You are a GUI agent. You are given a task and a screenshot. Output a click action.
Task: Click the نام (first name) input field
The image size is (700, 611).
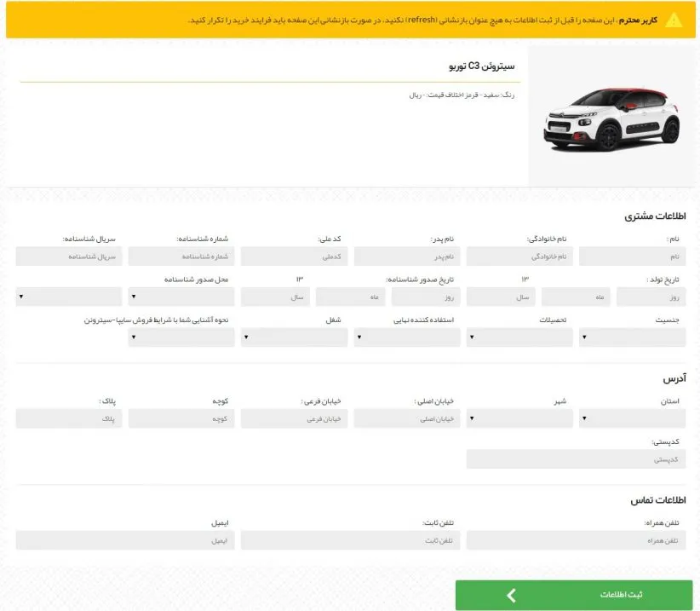(x=632, y=257)
